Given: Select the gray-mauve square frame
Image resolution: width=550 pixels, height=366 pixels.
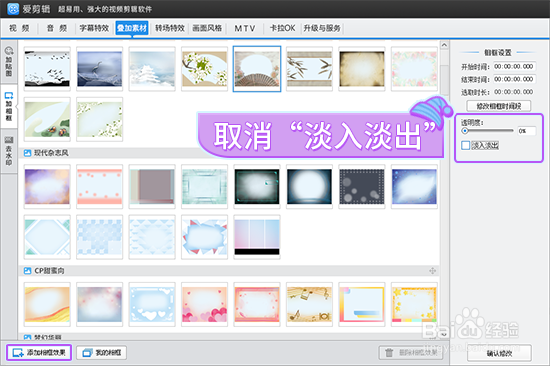Looking at the screenshot, I should (x=152, y=187).
